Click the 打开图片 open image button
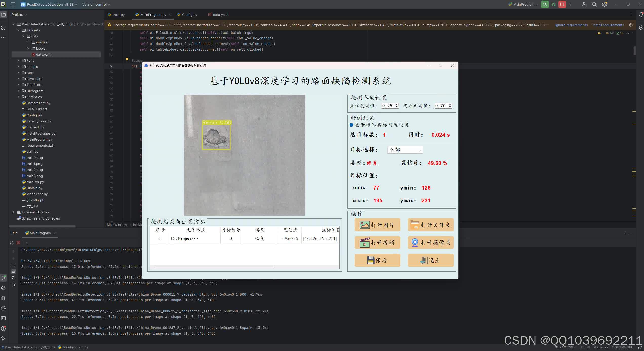The height and width of the screenshot is (351, 644). pyautogui.click(x=377, y=225)
